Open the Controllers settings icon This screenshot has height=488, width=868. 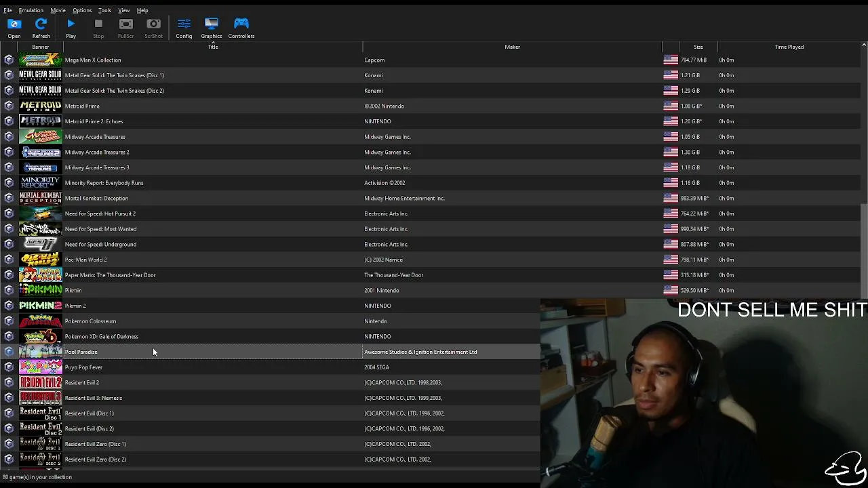click(x=241, y=28)
